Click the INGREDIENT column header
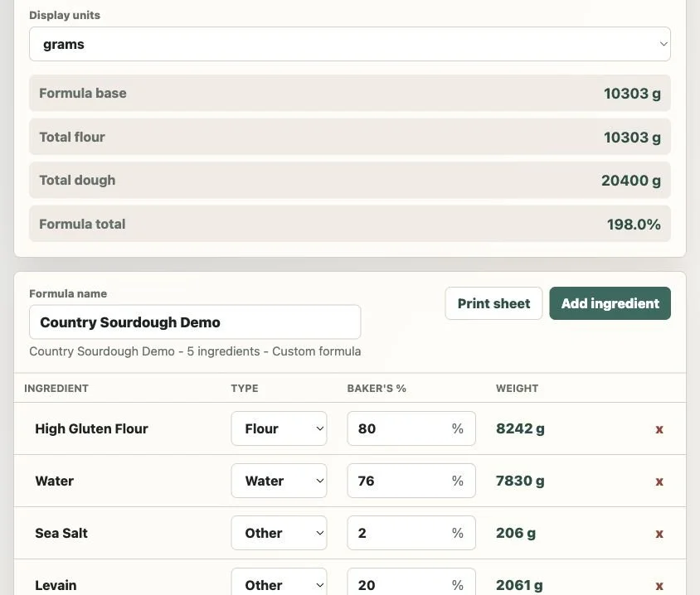This screenshot has width=700, height=595. 56,389
